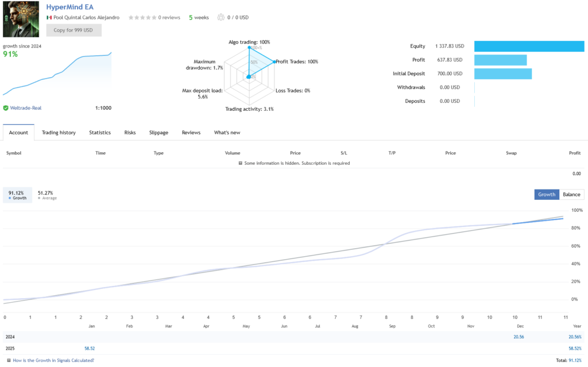The image size is (588, 367).
Task: Click the 2025 Jan value 58.52
Action: click(x=90, y=349)
